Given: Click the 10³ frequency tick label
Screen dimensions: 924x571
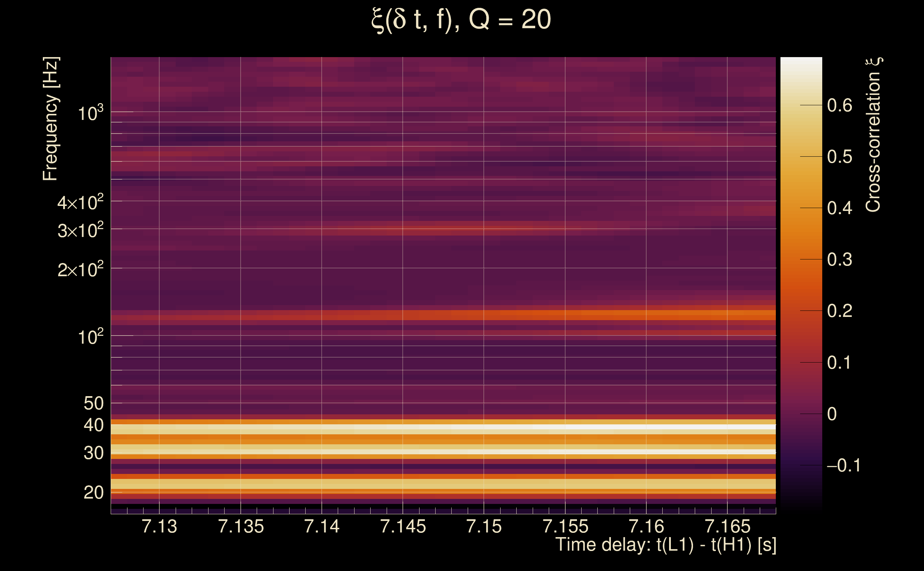Looking at the screenshot, I should pyautogui.click(x=90, y=113).
